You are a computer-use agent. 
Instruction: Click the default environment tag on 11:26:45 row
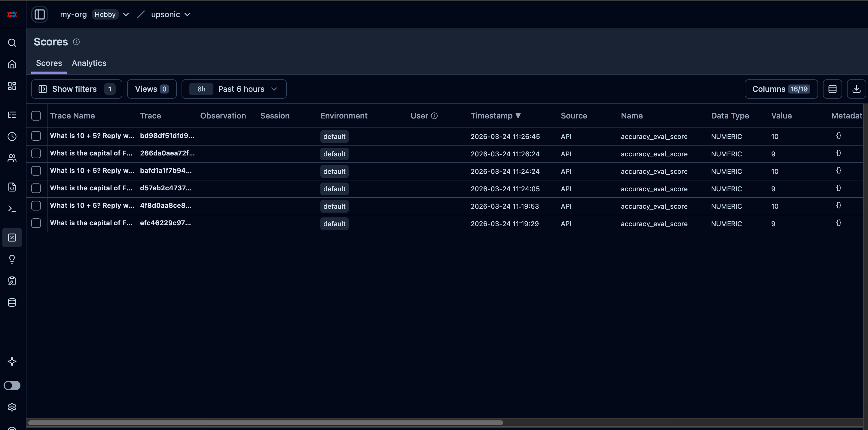[x=334, y=137]
